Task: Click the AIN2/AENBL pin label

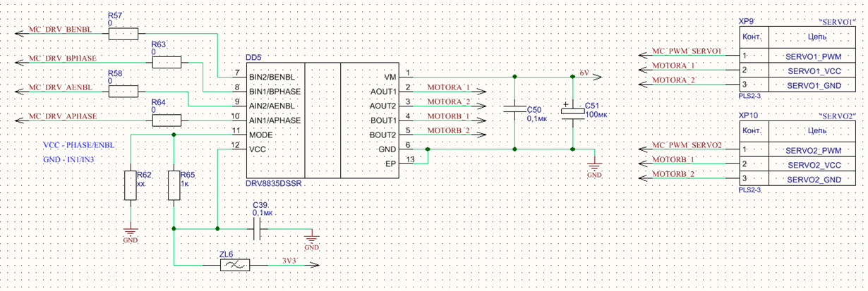Action: coord(272,106)
